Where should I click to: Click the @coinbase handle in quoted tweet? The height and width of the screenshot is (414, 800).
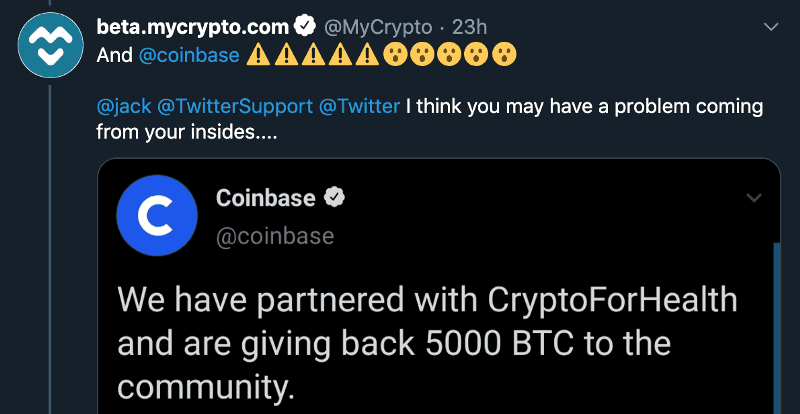coord(275,236)
